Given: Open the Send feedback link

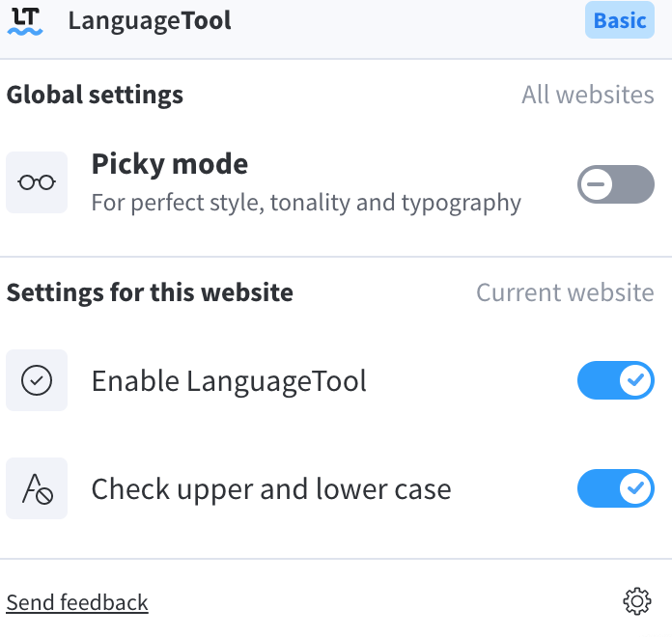Looking at the screenshot, I should pos(77,602).
